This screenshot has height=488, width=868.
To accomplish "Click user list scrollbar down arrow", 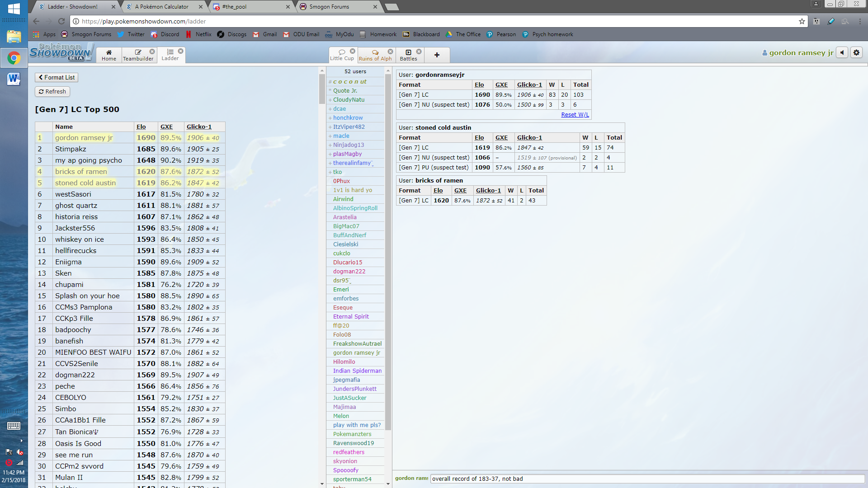I will point(388,484).
